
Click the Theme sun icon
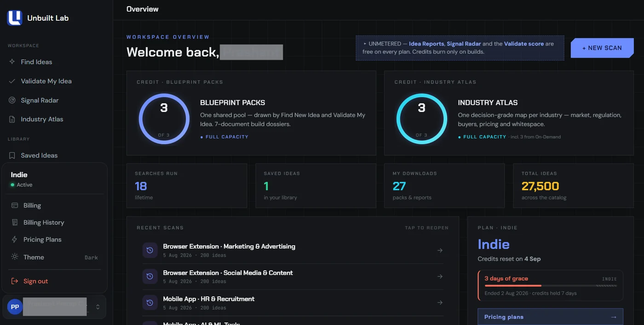click(x=15, y=257)
